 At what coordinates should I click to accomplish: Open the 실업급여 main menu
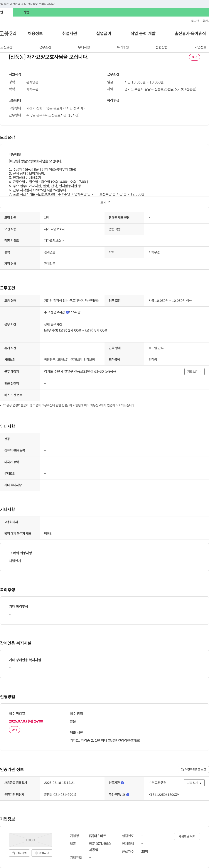104,33
